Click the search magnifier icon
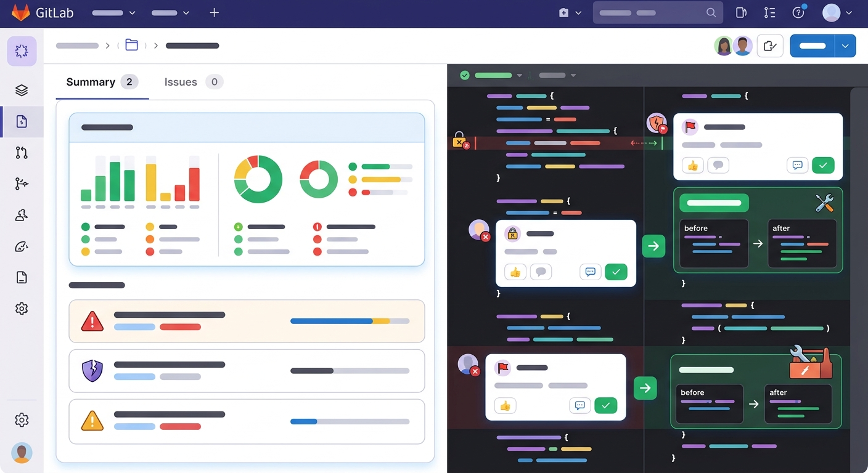The image size is (868, 473). point(711,12)
